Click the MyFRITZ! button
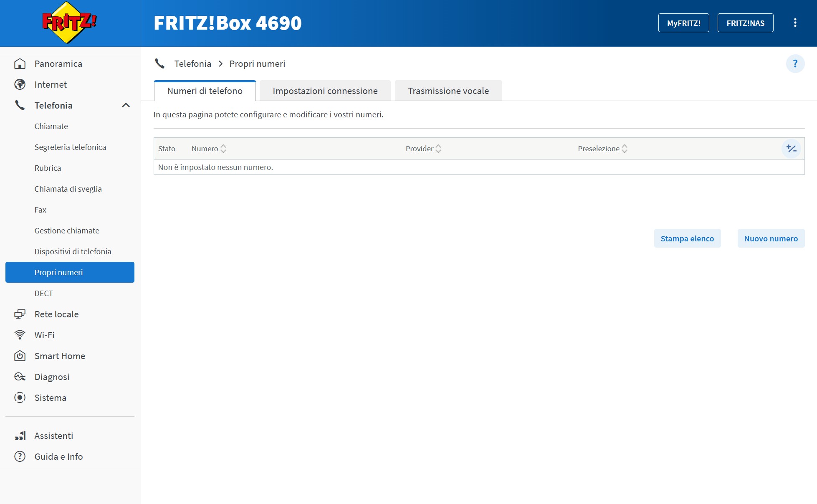 [683, 23]
